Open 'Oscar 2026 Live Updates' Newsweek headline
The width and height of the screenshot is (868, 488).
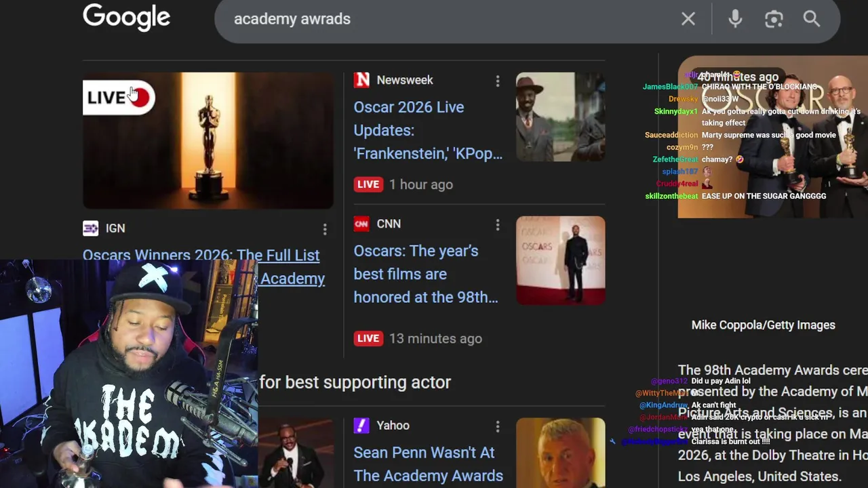tap(428, 130)
